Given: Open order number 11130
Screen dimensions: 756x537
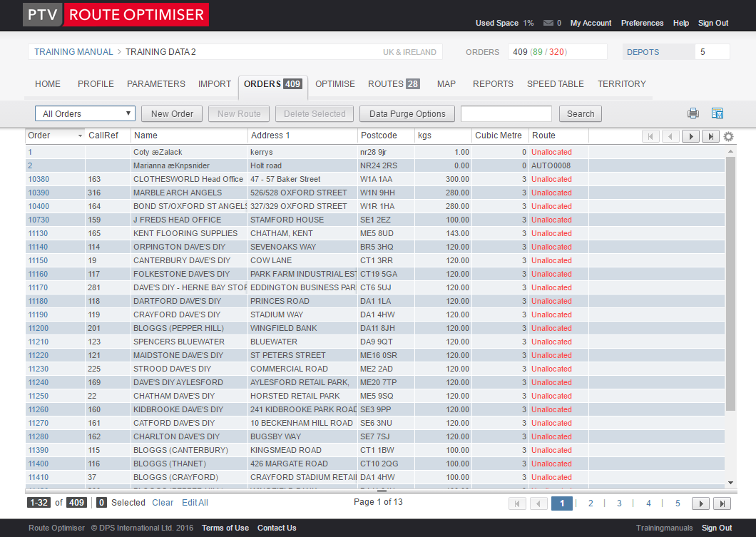Looking at the screenshot, I should [x=38, y=233].
